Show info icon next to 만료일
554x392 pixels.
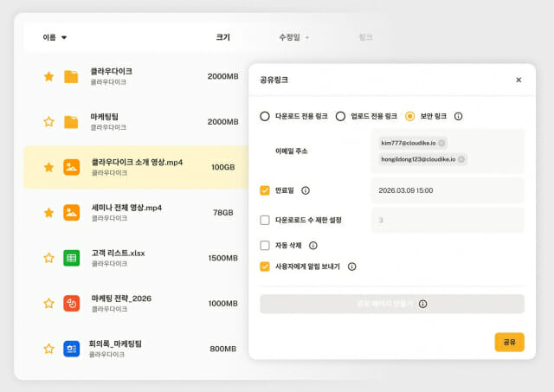tap(306, 190)
